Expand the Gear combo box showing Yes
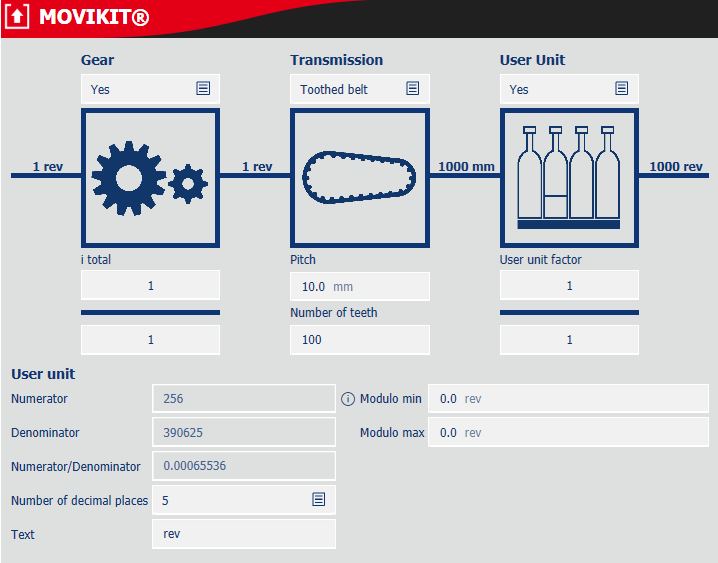 point(150,89)
